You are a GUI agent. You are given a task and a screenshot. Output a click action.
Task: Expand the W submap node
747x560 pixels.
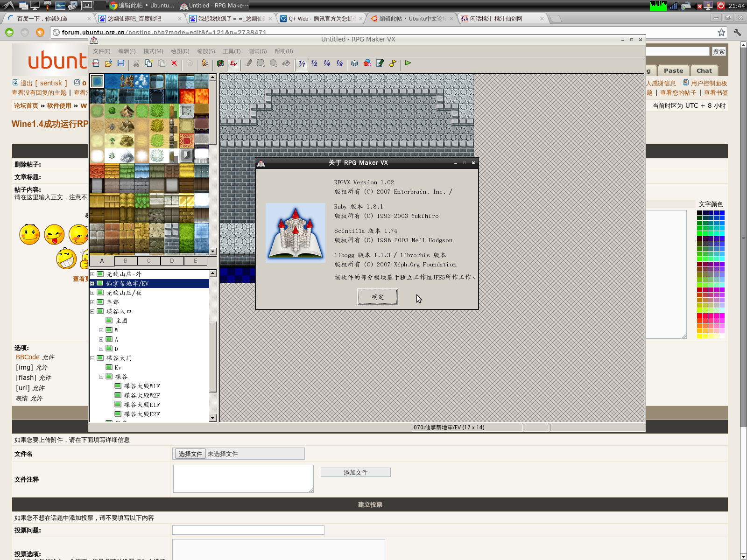pyautogui.click(x=101, y=330)
